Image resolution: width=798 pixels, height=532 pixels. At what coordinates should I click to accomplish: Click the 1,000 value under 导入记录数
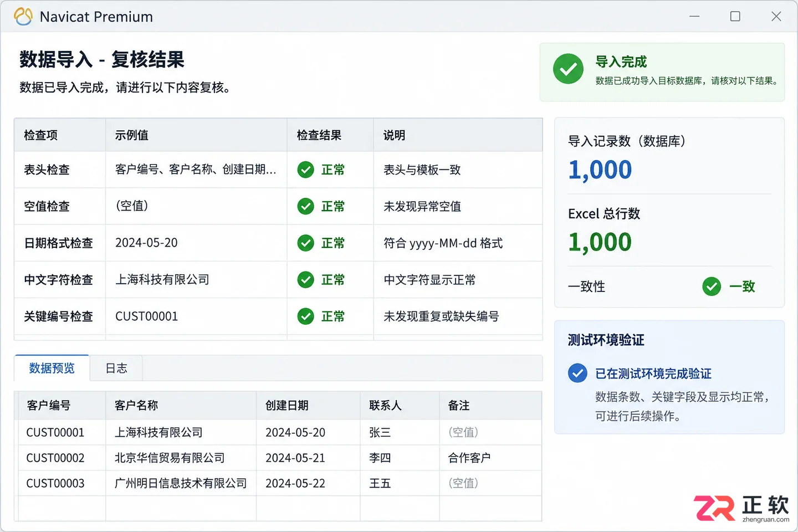pyautogui.click(x=600, y=170)
